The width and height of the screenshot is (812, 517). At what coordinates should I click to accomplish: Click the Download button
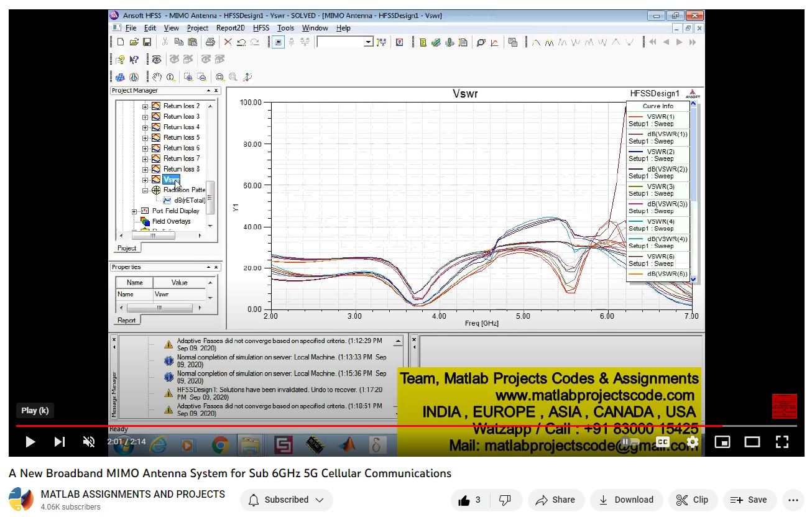[x=626, y=500]
